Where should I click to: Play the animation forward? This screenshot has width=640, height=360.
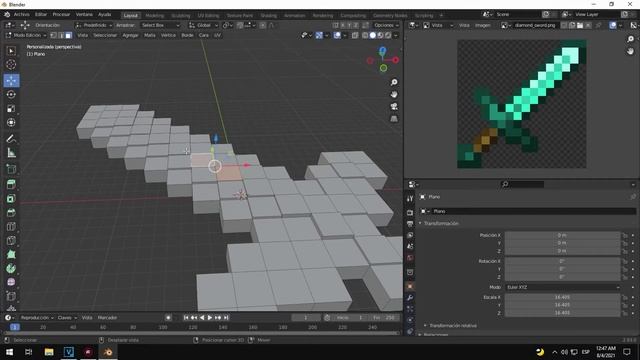coord(210,318)
